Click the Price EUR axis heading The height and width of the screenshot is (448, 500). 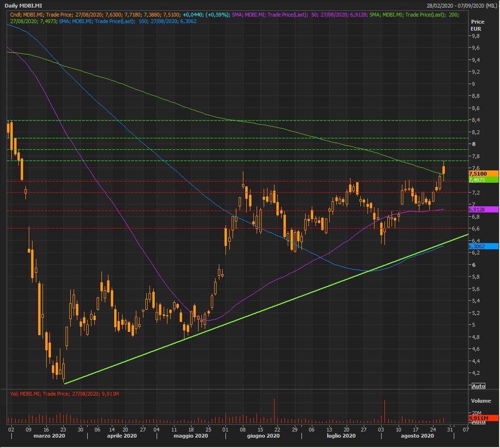pyautogui.click(x=477, y=25)
